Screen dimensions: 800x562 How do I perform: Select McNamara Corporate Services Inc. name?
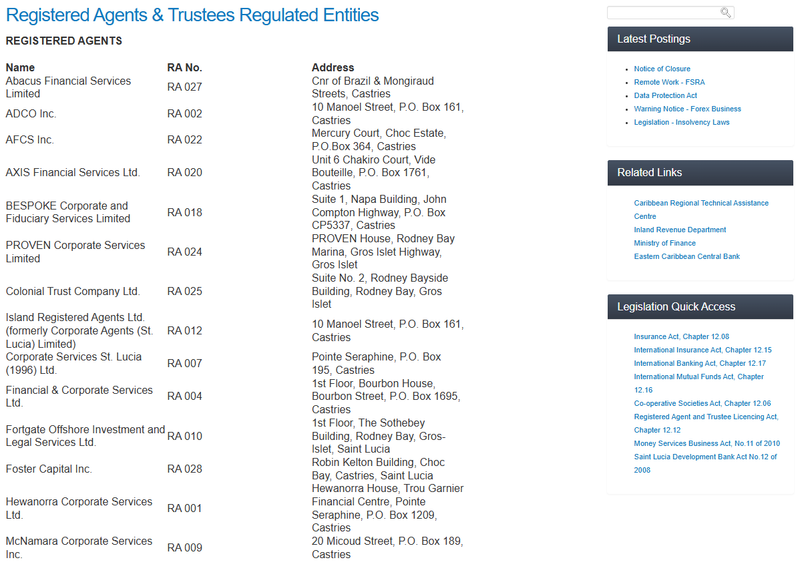click(79, 548)
